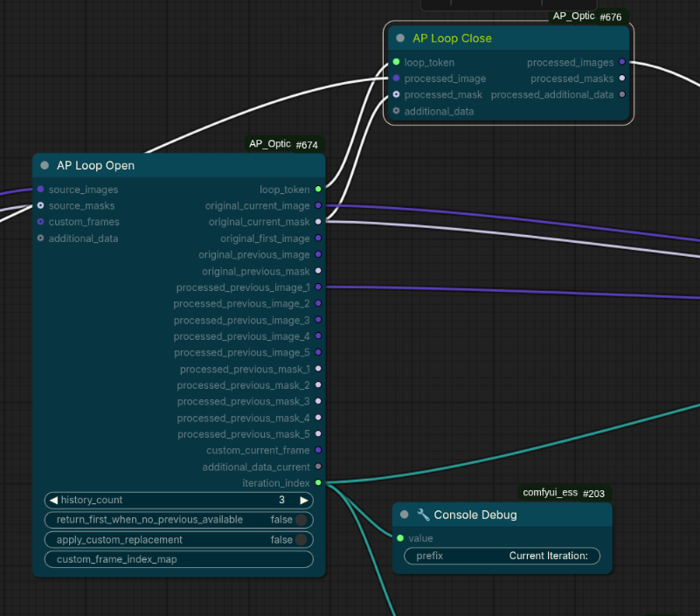
Task: Collapse the AP Loop Open node via its title dot
Action: [45, 166]
